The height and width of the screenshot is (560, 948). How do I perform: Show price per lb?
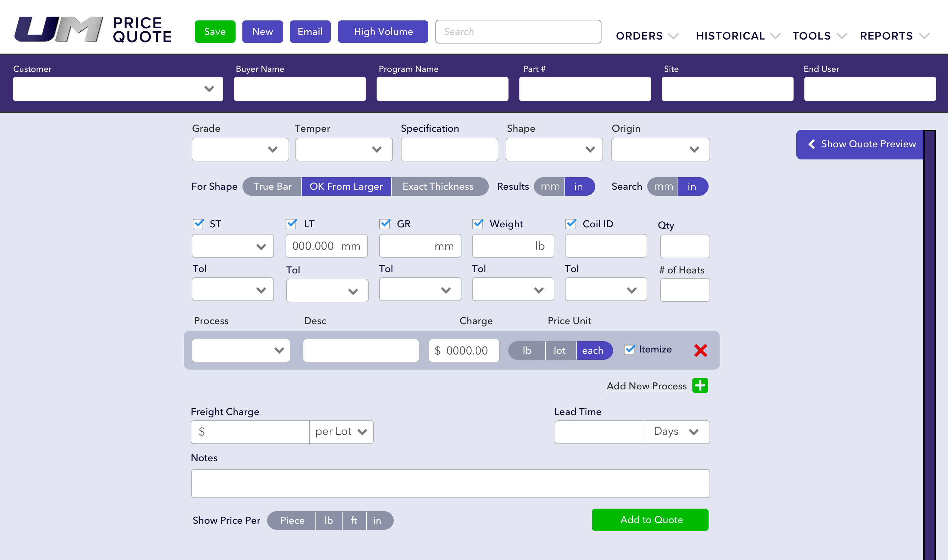tap(329, 520)
